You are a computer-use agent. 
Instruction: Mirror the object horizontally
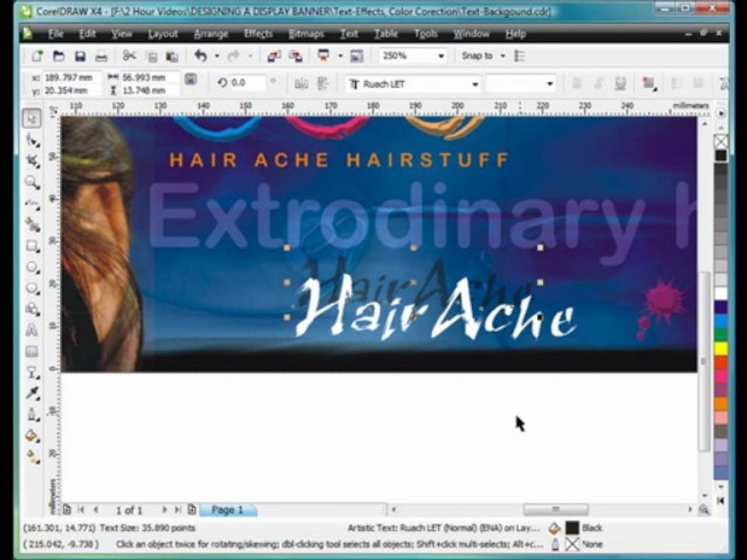coord(301,84)
